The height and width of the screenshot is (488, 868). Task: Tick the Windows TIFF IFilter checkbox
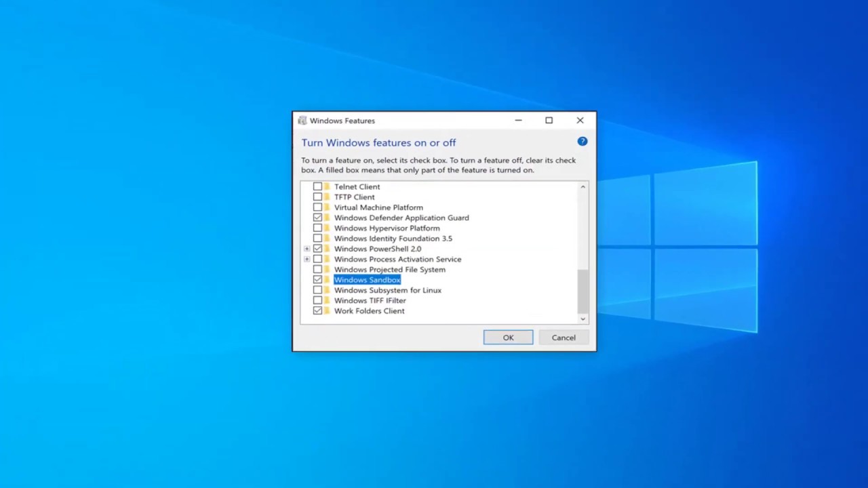(x=317, y=300)
